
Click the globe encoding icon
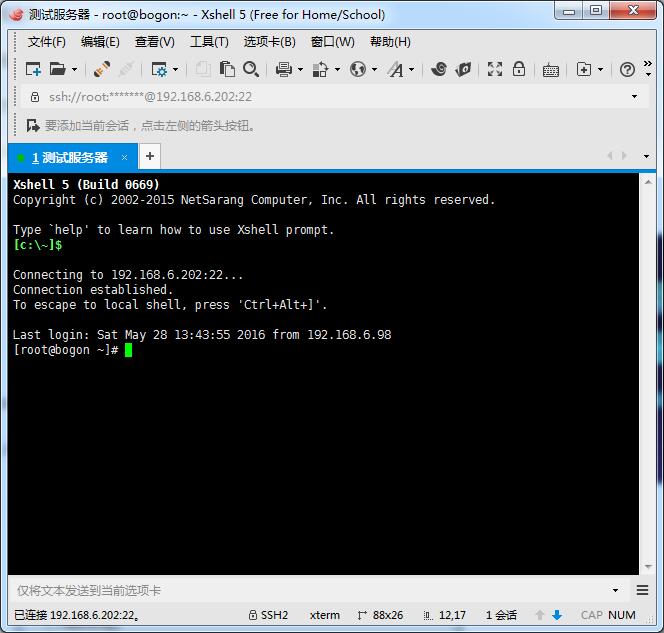tap(358, 69)
